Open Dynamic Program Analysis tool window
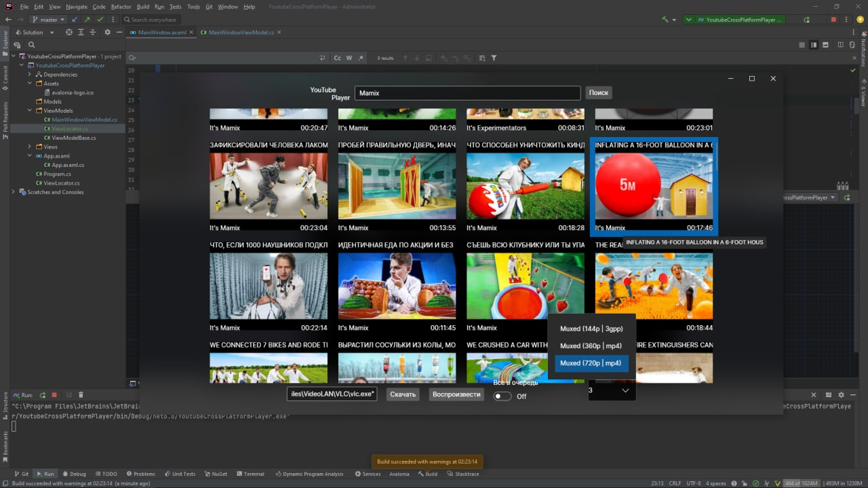 coord(309,474)
